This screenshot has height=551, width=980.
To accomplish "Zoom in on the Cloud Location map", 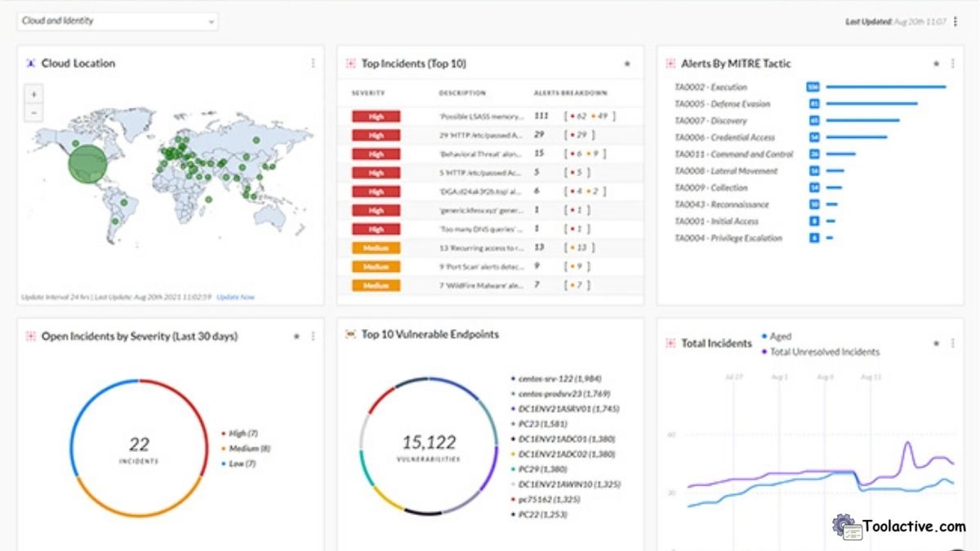I will pos(34,95).
